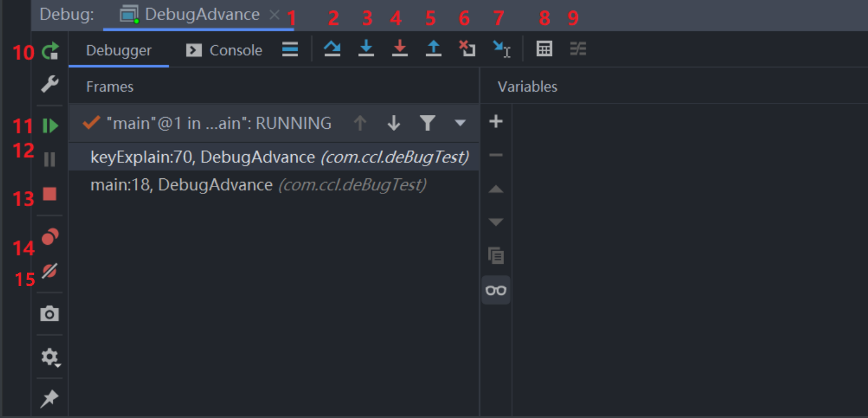
Task: Click the Step Over icon
Action: (x=332, y=49)
